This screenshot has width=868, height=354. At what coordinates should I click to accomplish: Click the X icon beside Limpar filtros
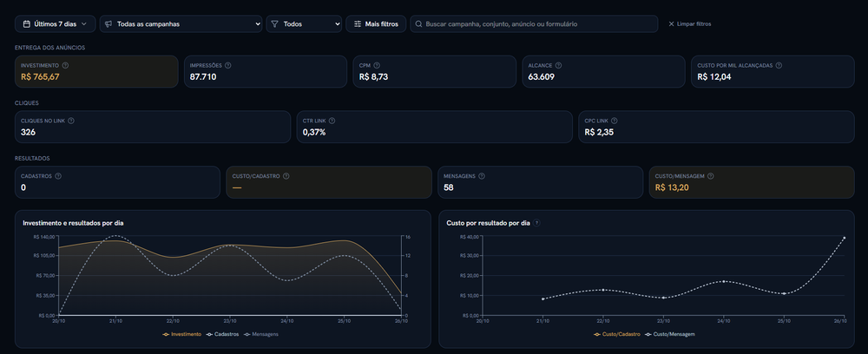(672, 23)
